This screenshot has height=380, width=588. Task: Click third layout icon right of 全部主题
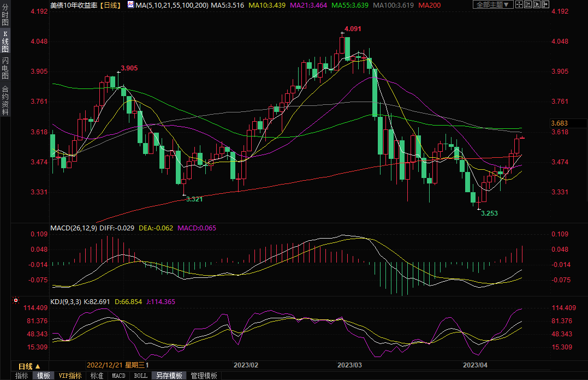tap(538, 5)
